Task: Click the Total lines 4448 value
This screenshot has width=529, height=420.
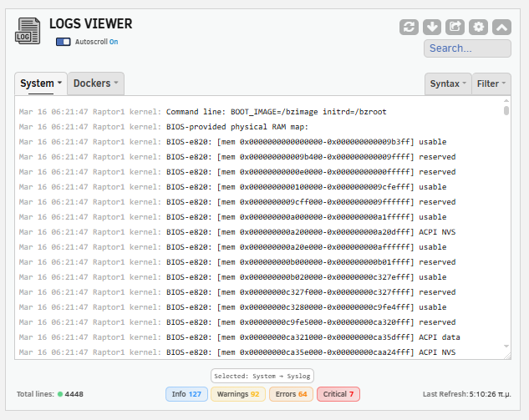Action: click(74, 394)
